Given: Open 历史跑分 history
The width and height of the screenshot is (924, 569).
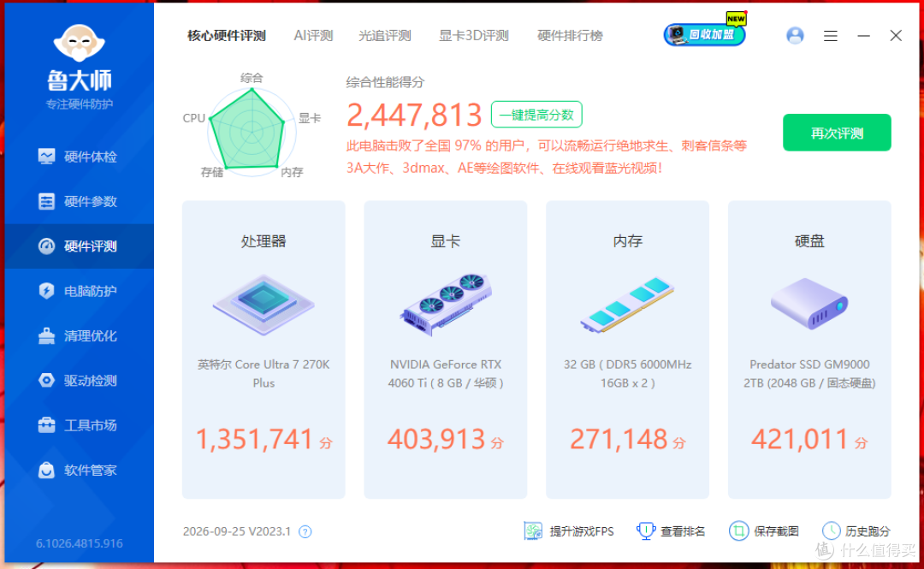Looking at the screenshot, I should tap(856, 531).
